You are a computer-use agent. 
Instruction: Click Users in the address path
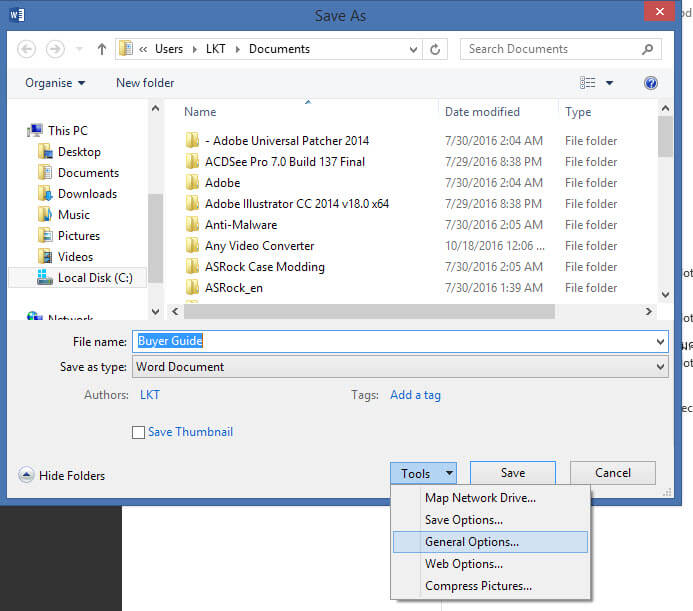169,49
